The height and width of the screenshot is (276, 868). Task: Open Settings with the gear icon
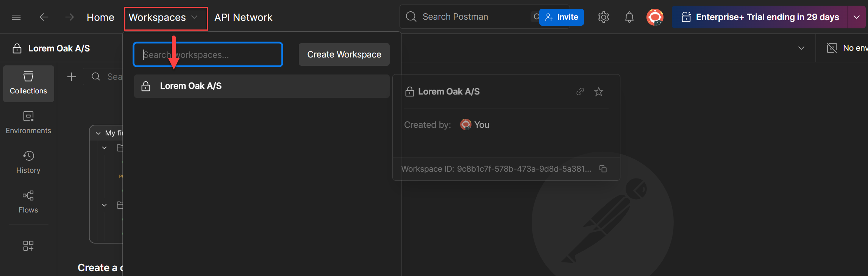tap(604, 17)
